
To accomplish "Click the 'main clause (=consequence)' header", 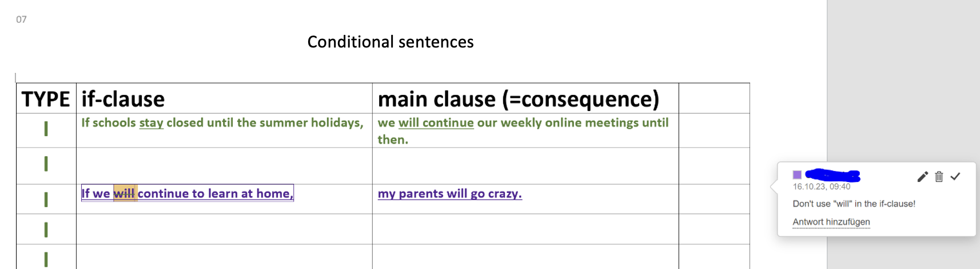I will click(518, 99).
